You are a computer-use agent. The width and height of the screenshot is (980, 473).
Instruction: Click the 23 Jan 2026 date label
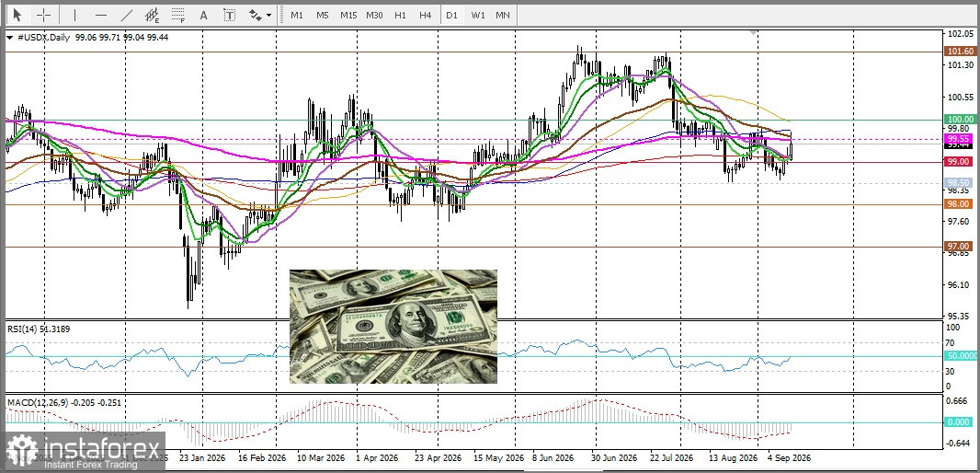click(x=204, y=457)
